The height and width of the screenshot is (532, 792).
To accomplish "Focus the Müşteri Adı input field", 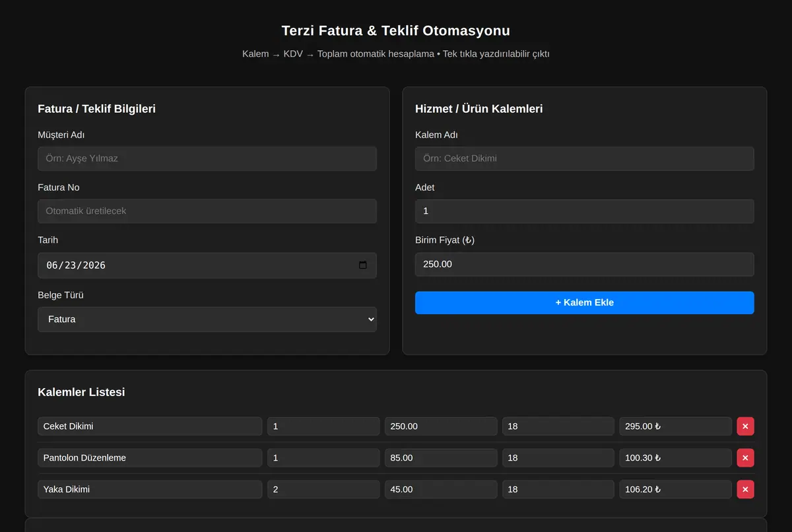I will (207, 159).
